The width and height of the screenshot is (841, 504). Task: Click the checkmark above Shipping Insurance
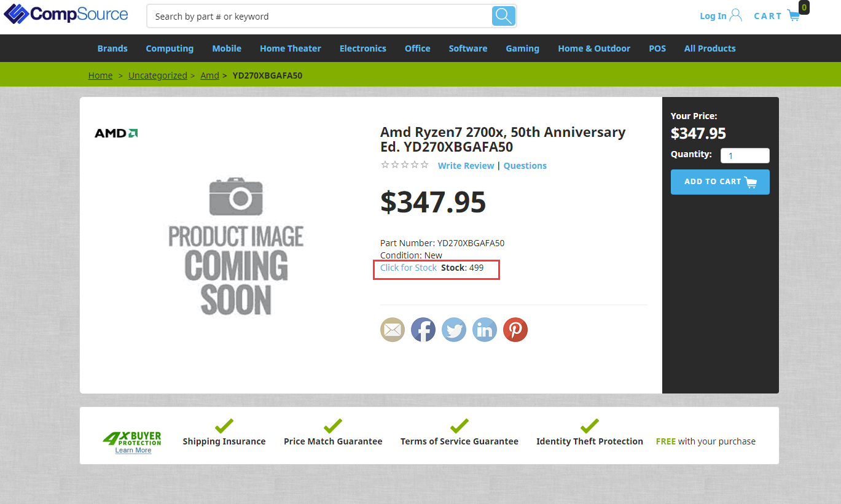[224, 425]
